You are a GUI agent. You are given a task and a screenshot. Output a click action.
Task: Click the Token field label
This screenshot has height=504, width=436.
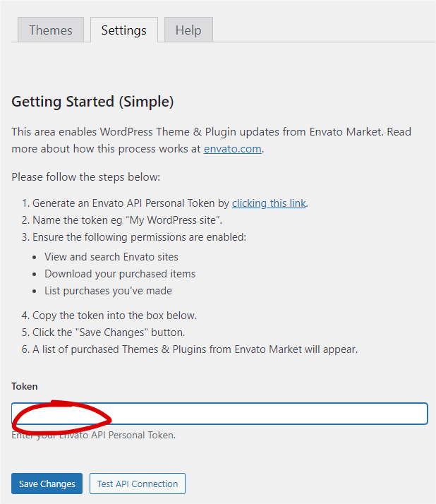pyautogui.click(x=25, y=386)
